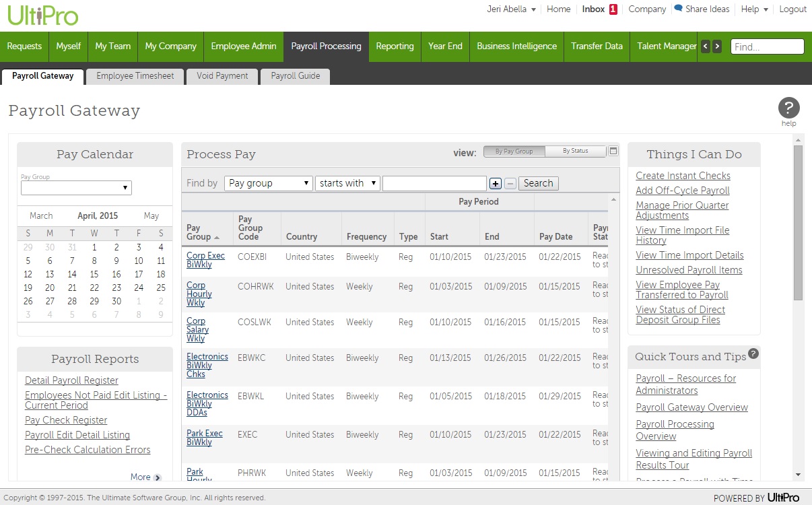Open the Quick Tours and Tips help icon
This screenshot has height=505, width=812.
753,353
